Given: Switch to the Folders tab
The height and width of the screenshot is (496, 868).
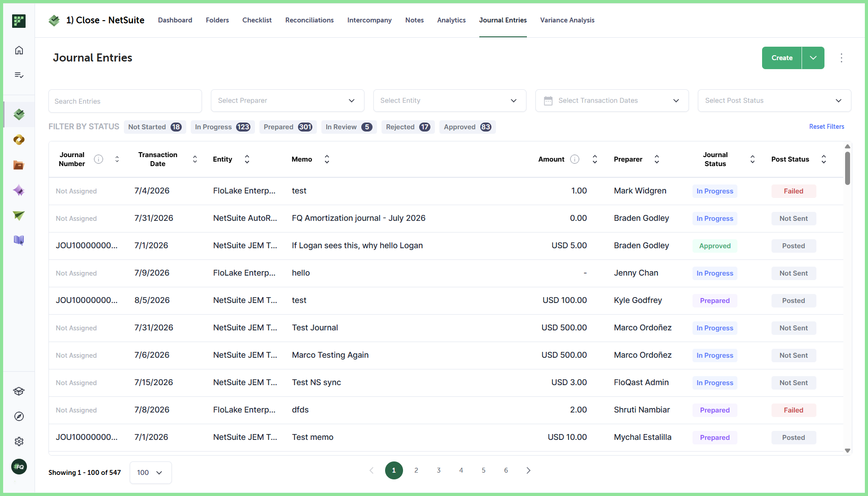Looking at the screenshot, I should (x=217, y=20).
